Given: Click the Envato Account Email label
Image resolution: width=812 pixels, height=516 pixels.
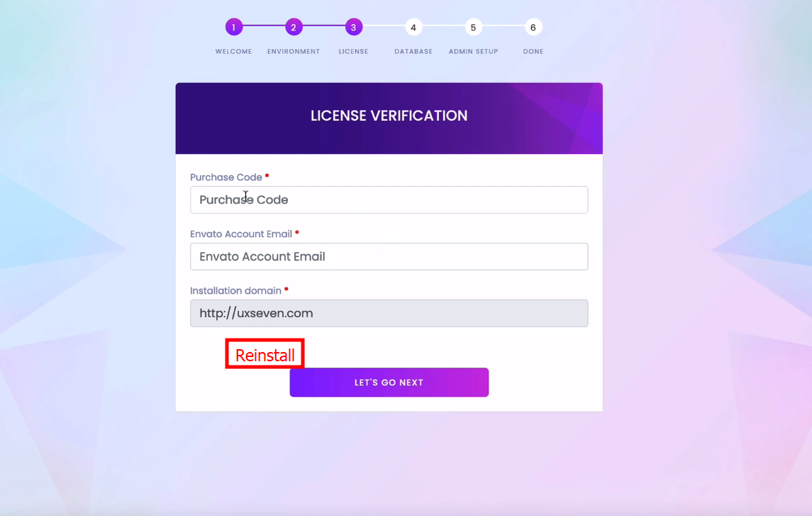Looking at the screenshot, I should click(x=241, y=234).
